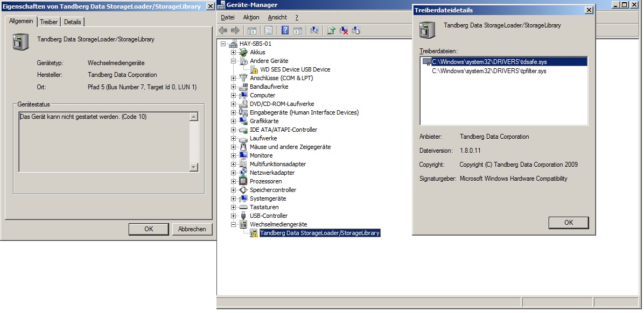Expand the Netzwerkadapter node
The image size is (644, 313).
pos(233,173)
